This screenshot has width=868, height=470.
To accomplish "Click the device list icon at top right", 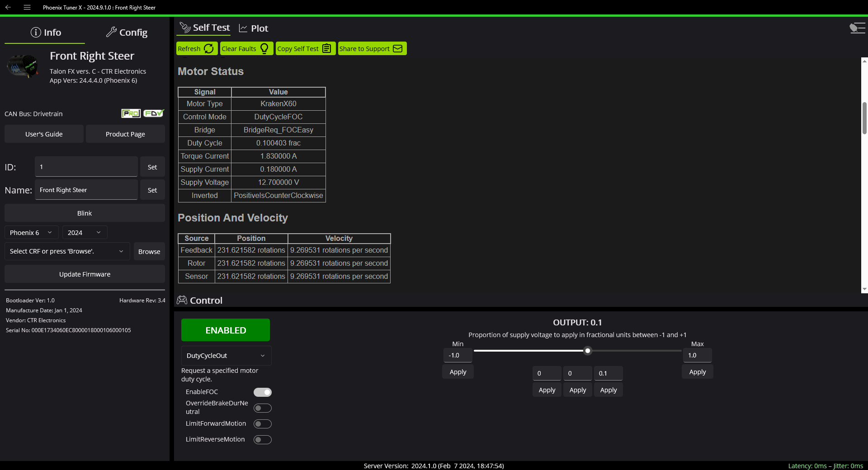I will (x=857, y=28).
